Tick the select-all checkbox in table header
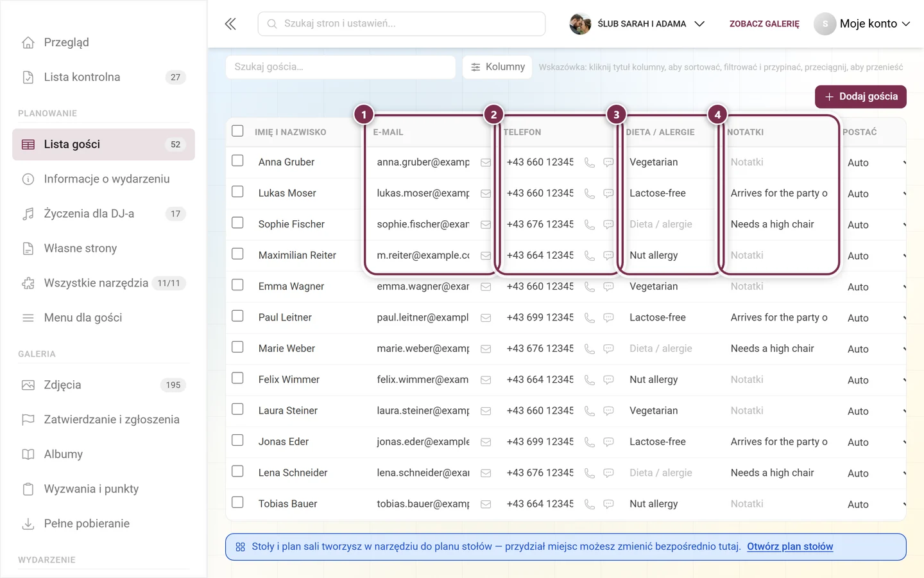The image size is (924, 578). click(x=237, y=131)
